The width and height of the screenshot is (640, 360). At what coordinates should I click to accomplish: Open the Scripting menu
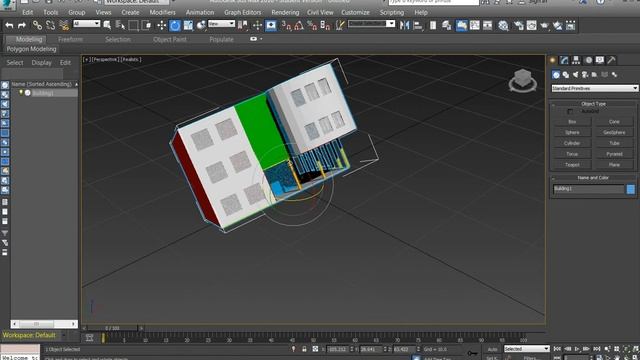click(x=392, y=13)
